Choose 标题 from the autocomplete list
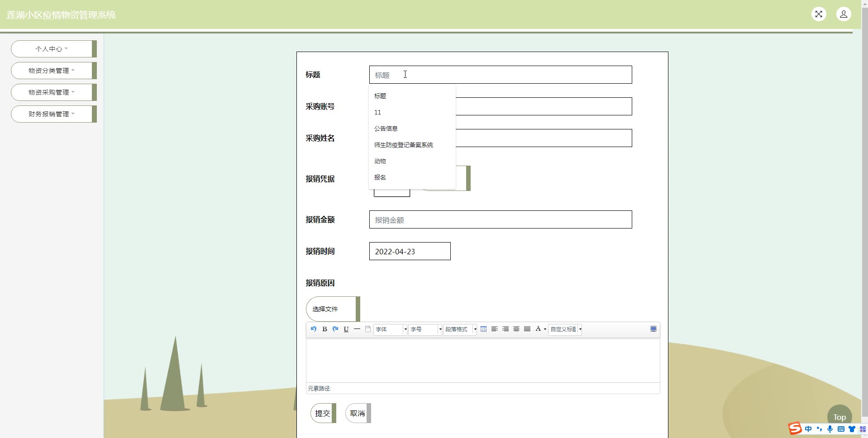 click(x=412, y=96)
